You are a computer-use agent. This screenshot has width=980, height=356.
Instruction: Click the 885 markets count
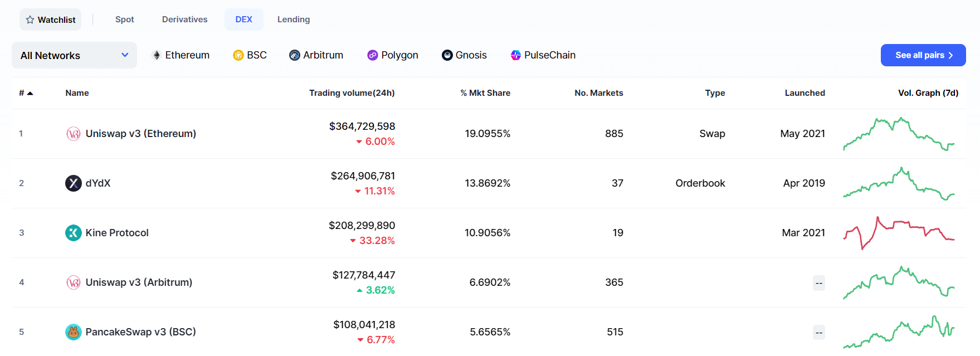614,134
